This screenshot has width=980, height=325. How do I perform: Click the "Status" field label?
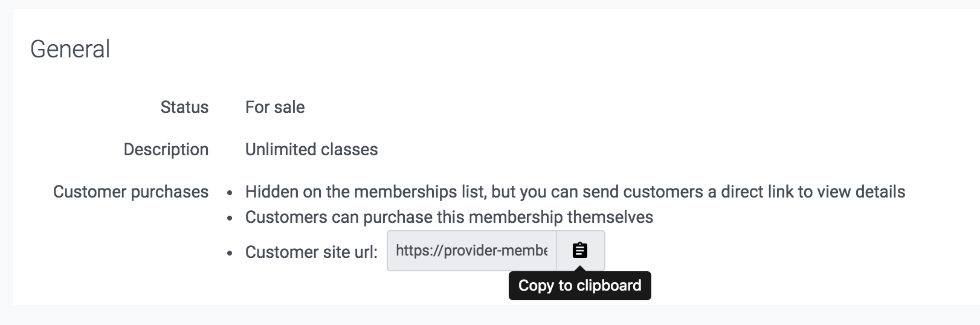click(184, 108)
